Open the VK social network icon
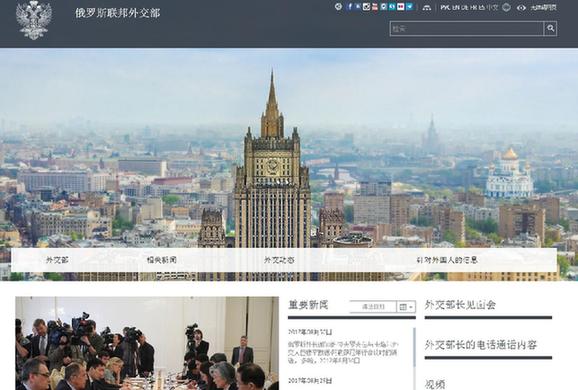 (358, 7)
